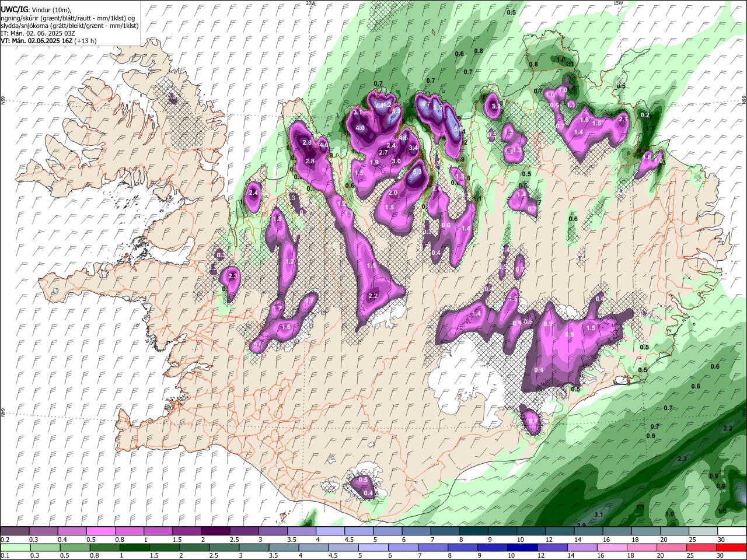
Task: Click the 'IT: Mán. 02. 06. 2025 03Z' line
Action: 37,33
